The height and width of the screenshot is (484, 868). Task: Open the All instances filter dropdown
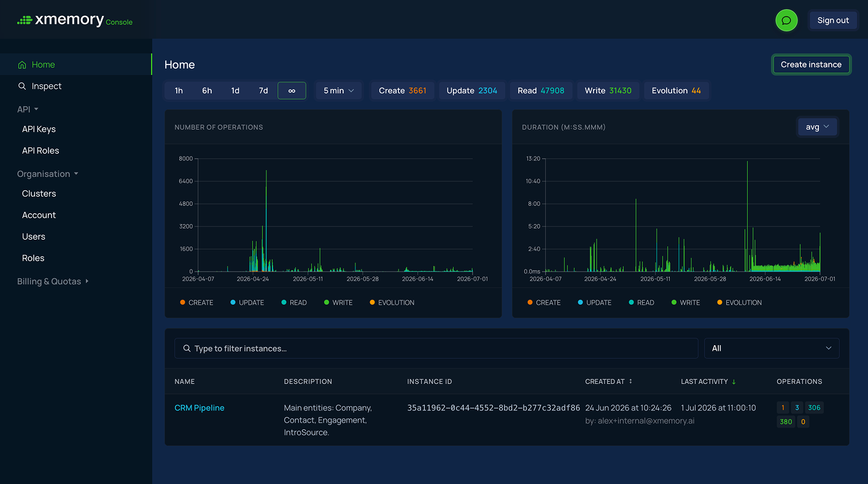click(772, 348)
